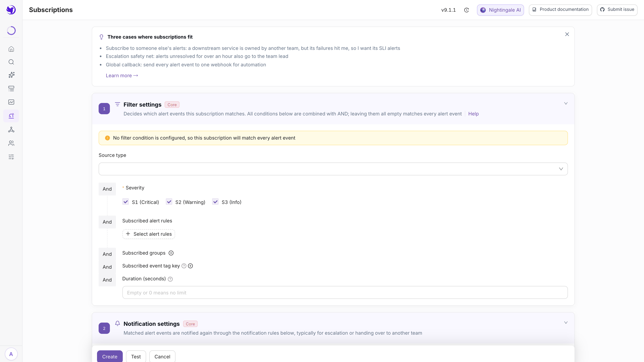Open the Filter settings Help link
The width and height of the screenshot is (644, 362).
point(473,114)
